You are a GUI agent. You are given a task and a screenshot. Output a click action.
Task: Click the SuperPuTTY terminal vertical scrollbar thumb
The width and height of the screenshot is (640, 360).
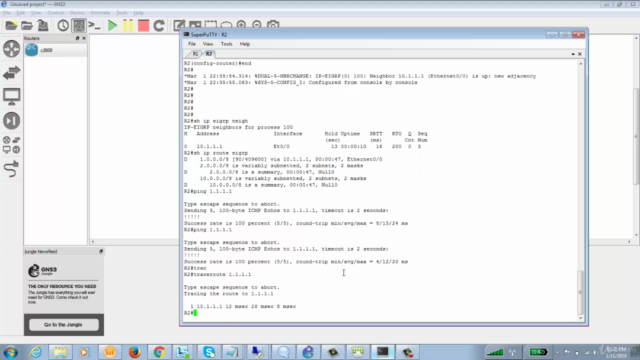[x=580, y=292]
